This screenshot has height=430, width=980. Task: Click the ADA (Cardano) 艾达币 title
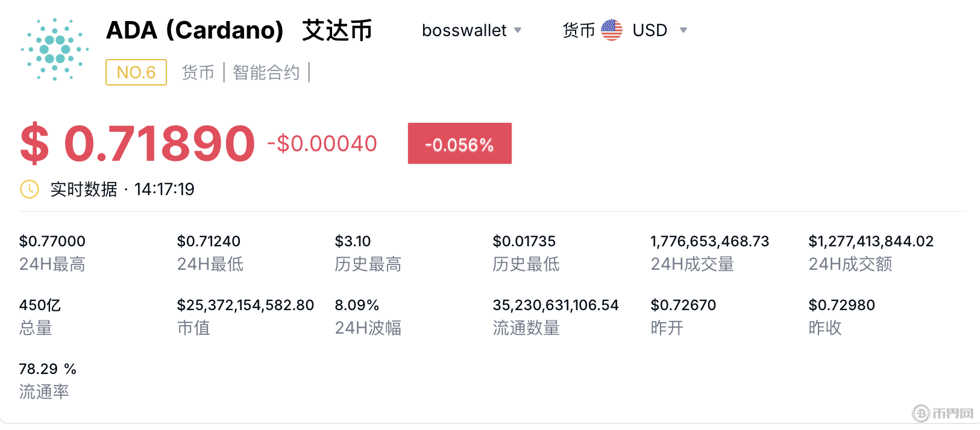click(x=239, y=30)
